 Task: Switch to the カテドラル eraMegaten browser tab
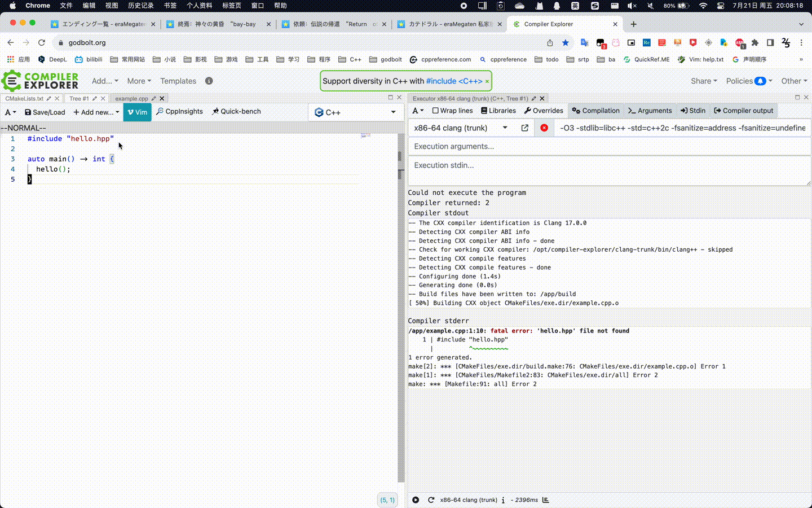[x=449, y=24]
